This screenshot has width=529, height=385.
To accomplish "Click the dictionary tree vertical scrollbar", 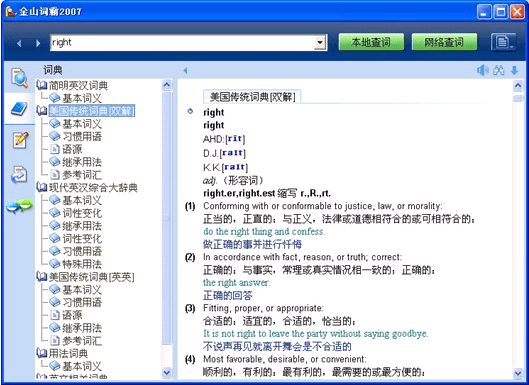I will [x=167, y=228].
